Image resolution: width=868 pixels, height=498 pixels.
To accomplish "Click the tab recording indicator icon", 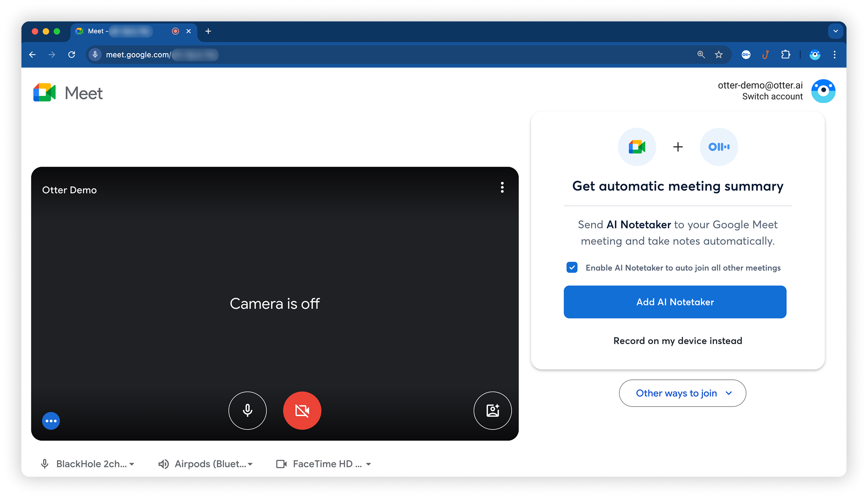I will tap(175, 31).
